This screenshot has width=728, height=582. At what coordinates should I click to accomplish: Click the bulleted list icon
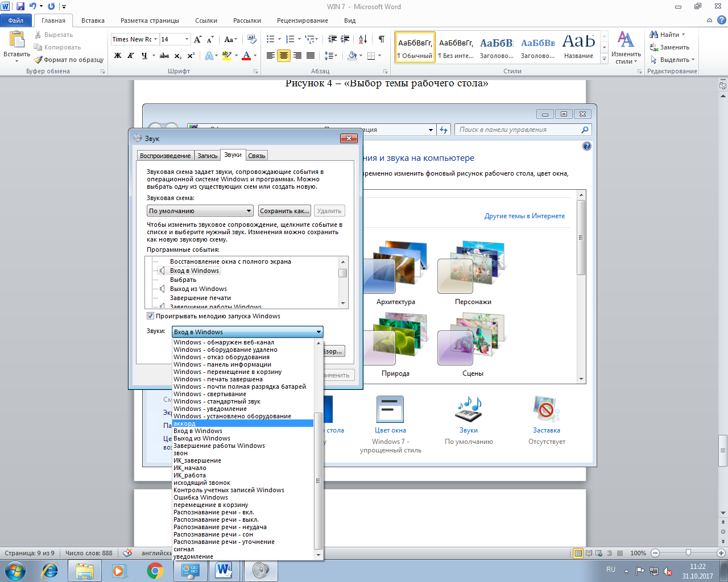271,39
